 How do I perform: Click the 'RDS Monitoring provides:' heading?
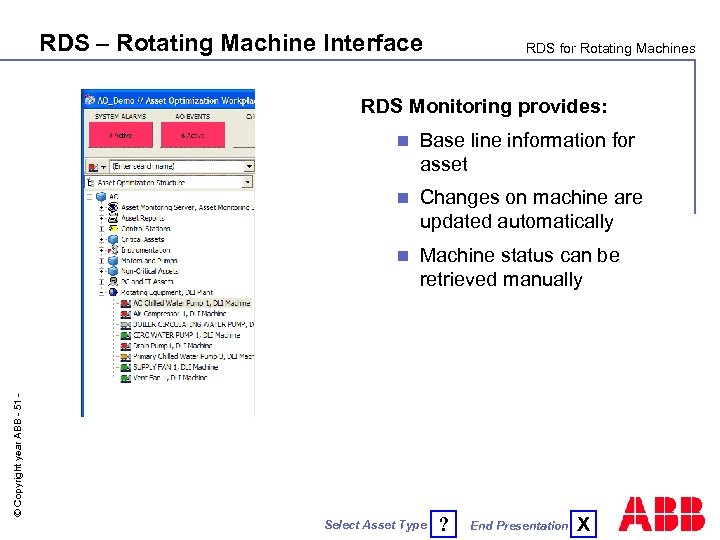pyautogui.click(x=484, y=107)
